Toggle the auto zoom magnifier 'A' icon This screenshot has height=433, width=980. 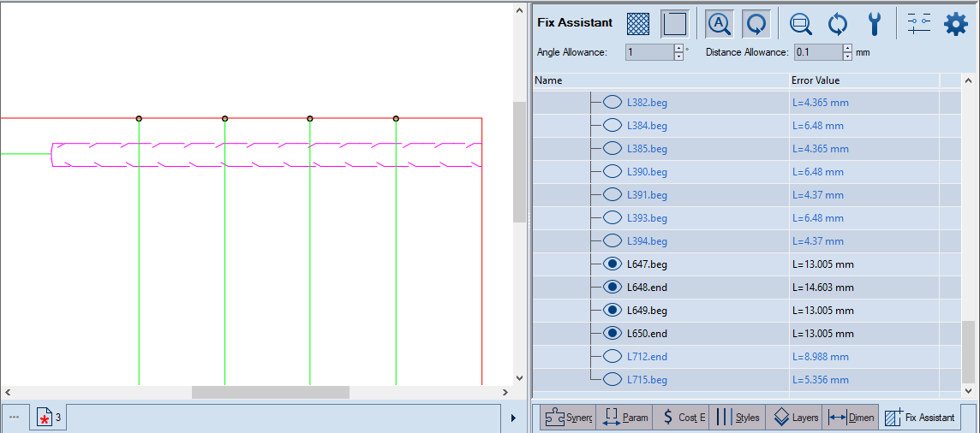coord(719,24)
